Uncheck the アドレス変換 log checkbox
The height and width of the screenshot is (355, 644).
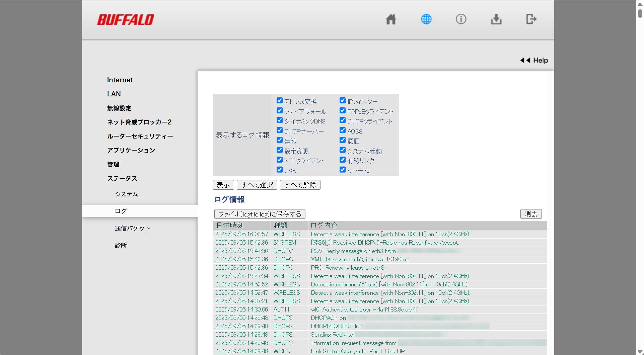click(280, 100)
